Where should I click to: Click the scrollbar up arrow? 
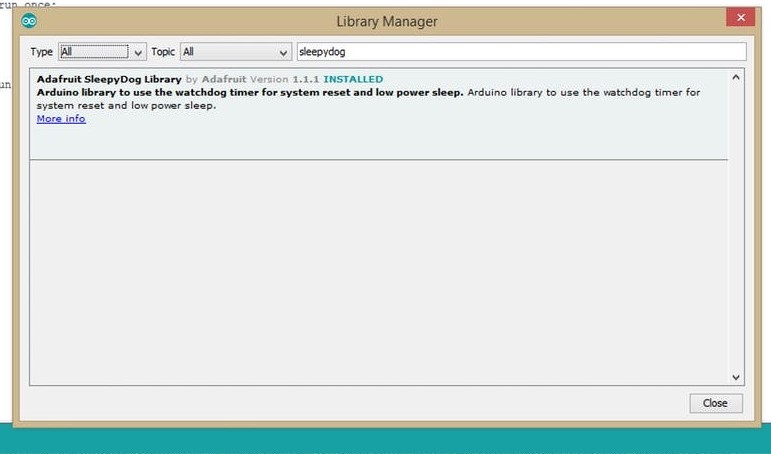coord(736,77)
